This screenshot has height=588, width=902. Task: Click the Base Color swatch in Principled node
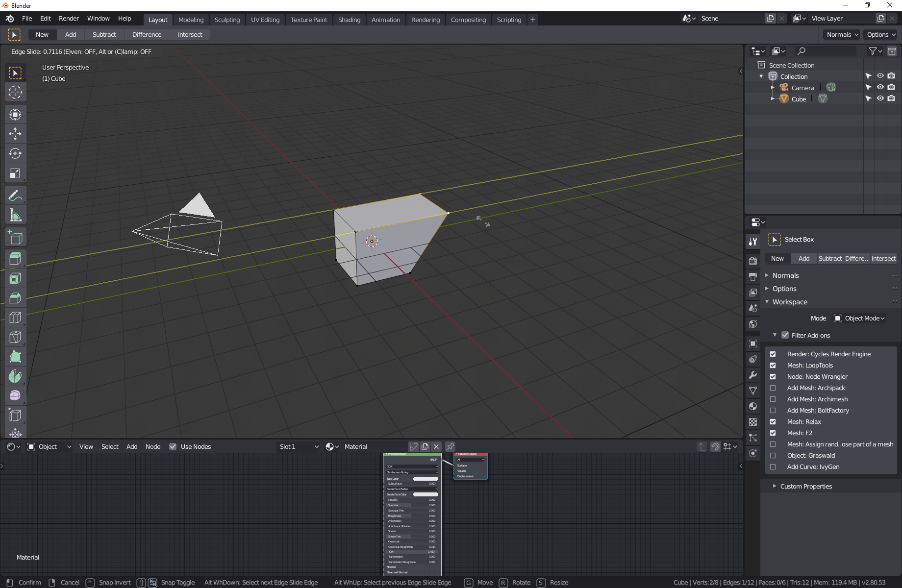pyautogui.click(x=426, y=479)
